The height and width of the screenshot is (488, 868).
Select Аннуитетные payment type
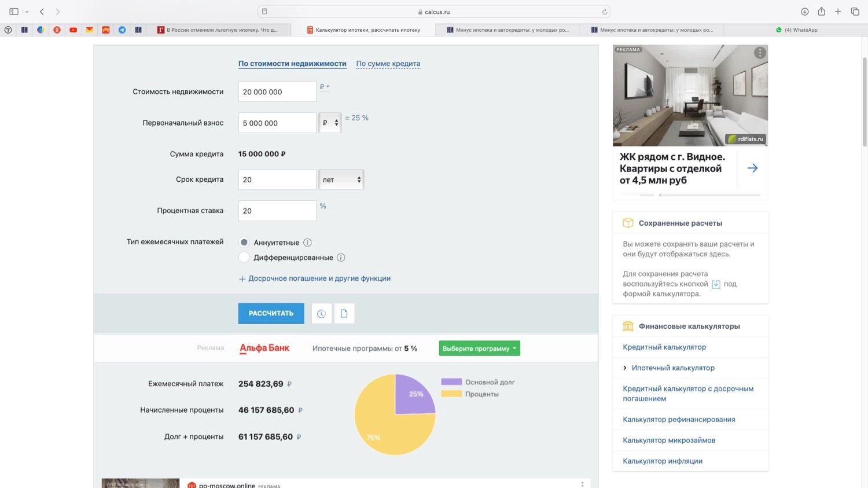(x=244, y=243)
